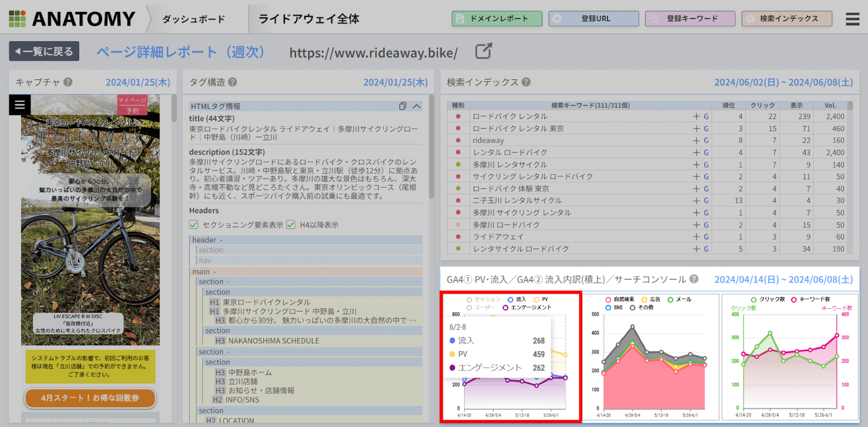Viewport: 868px width, 427px height.
Task: Click plus icon for ライドアウェイ keyword
Action: pos(696,237)
